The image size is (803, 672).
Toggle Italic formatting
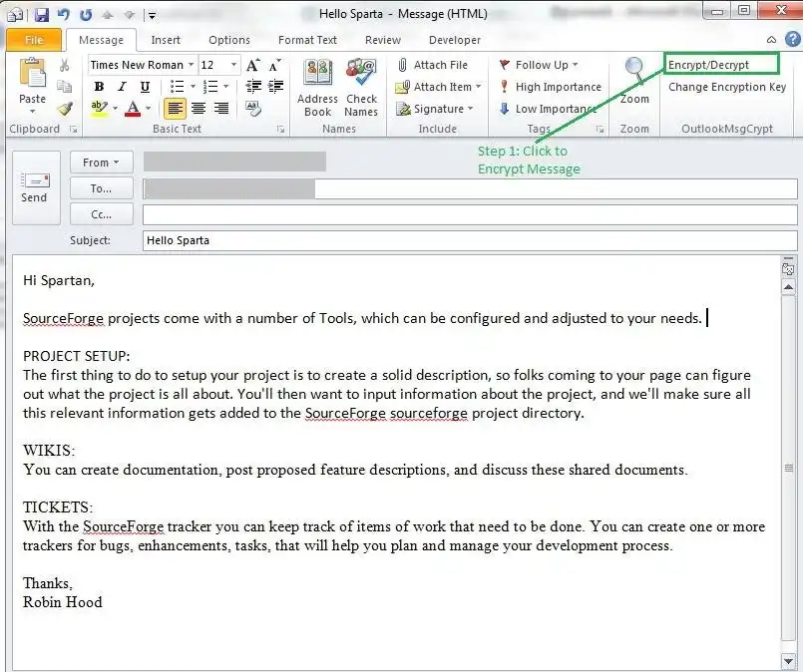[122, 87]
